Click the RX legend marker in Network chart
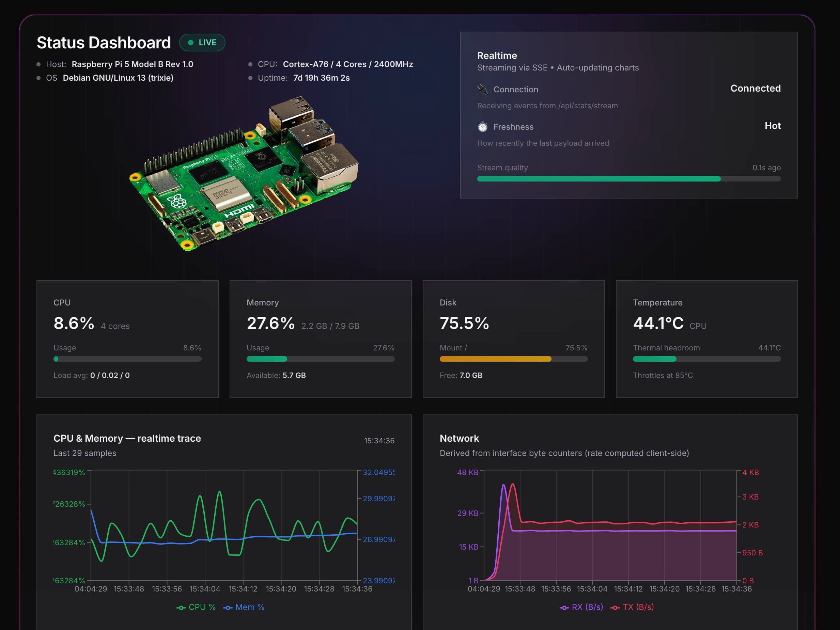Image resolution: width=840 pixels, height=630 pixels. pos(564,607)
